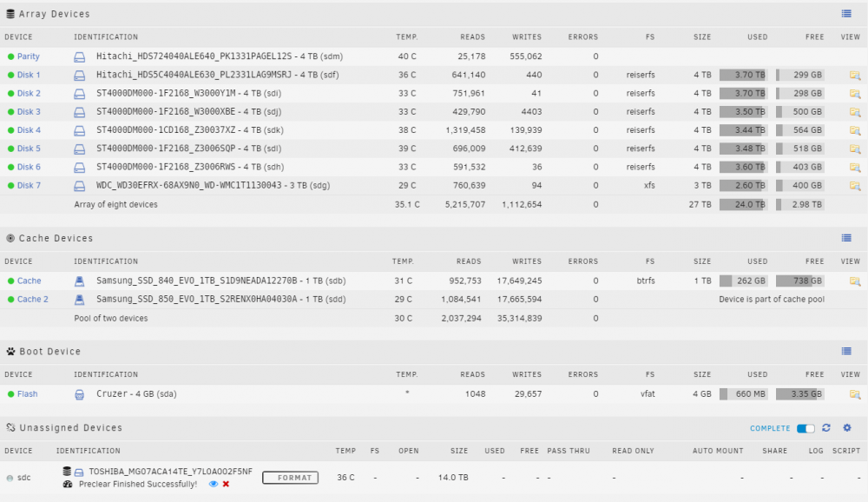Click 'Device is part of cache pool' text
This screenshot has height=502, width=868.
click(772, 300)
